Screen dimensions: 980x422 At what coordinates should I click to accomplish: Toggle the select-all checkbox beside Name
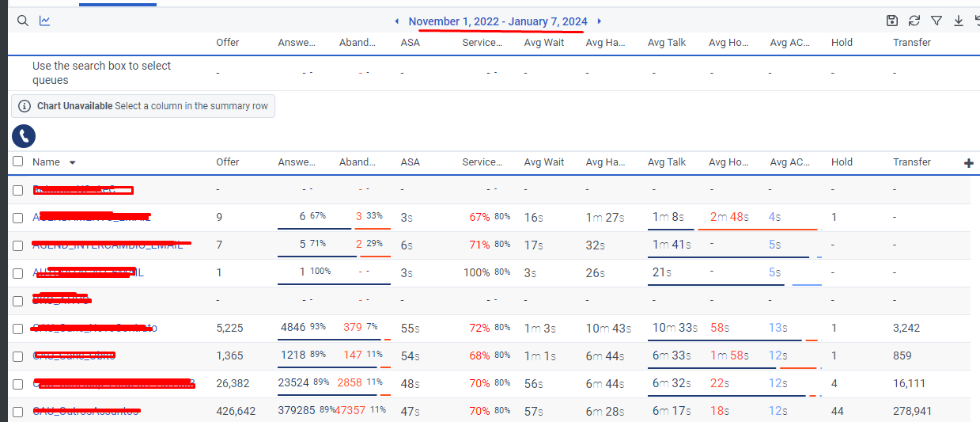pyautogui.click(x=17, y=162)
